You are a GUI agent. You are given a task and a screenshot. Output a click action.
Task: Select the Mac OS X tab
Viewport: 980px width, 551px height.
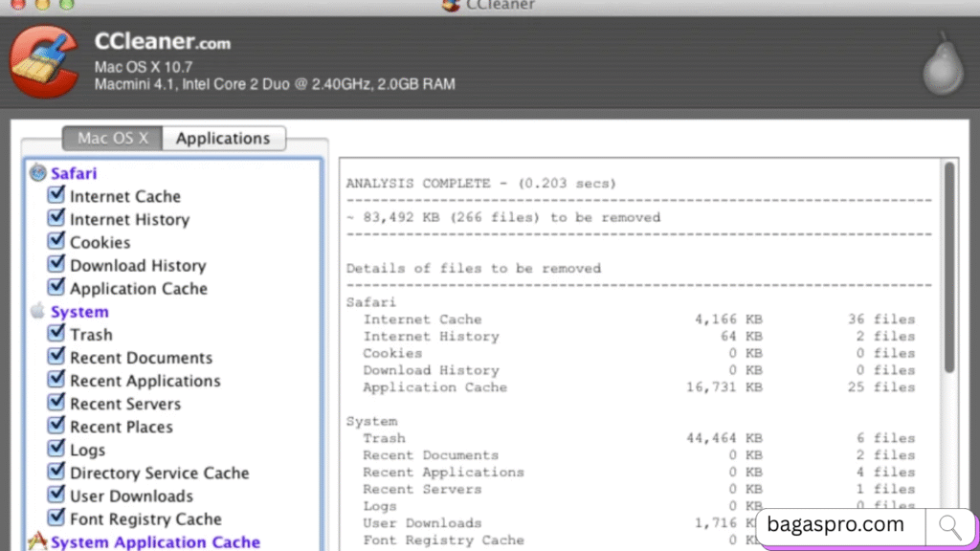112,138
